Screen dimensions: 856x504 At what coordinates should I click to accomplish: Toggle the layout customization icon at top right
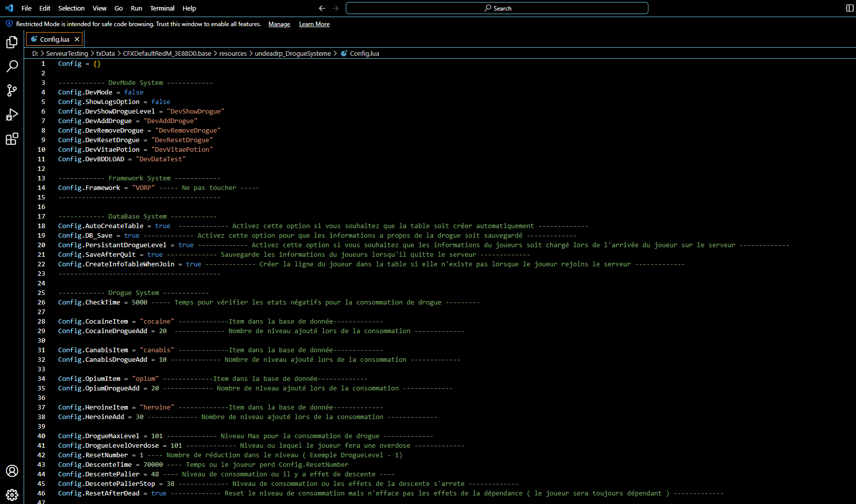point(850,8)
